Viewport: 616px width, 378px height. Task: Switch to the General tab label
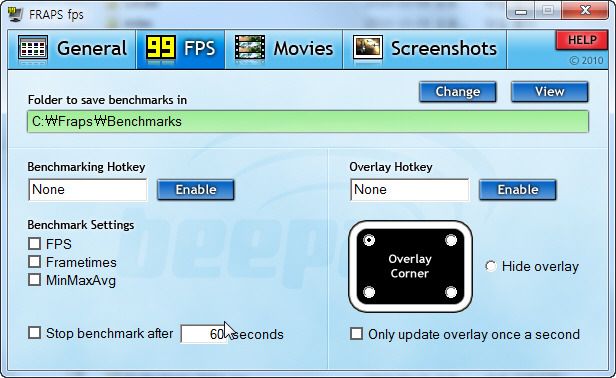click(x=92, y=49)
